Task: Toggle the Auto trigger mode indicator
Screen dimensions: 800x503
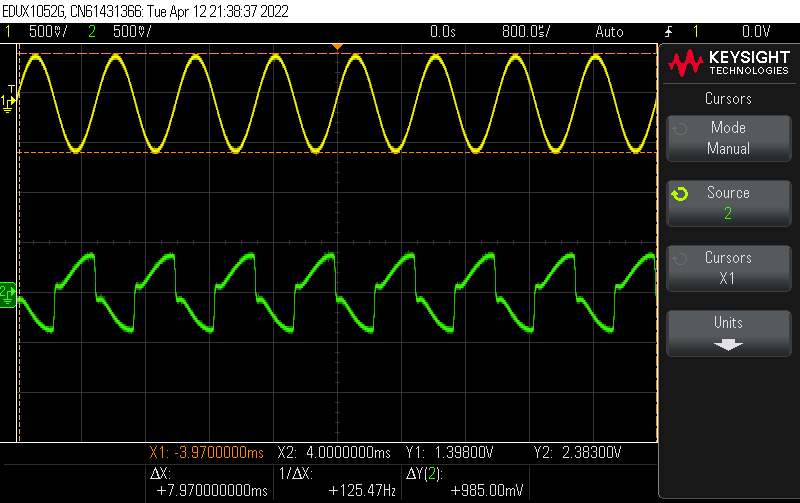Action: point(609,31)
